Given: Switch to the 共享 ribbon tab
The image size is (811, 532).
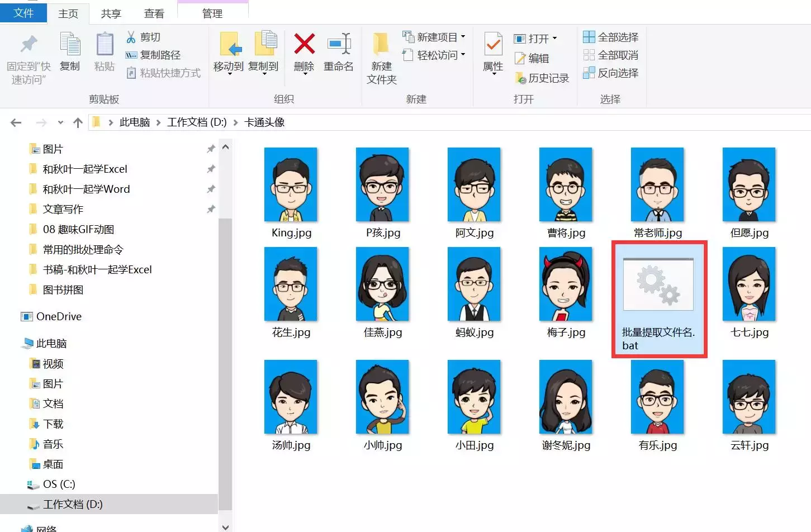Looking at the screenshot, I should point(111,13).
